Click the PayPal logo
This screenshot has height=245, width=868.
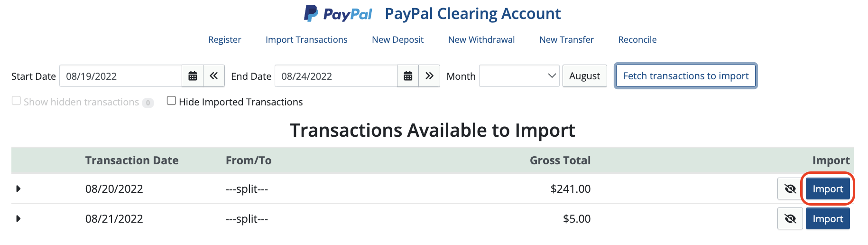pyautogui.click(x=338, y=14)
